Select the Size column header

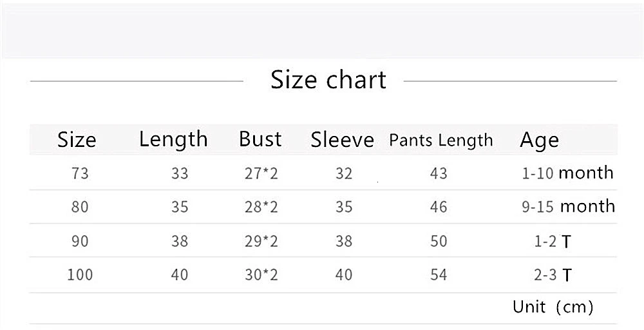[77, 140]
